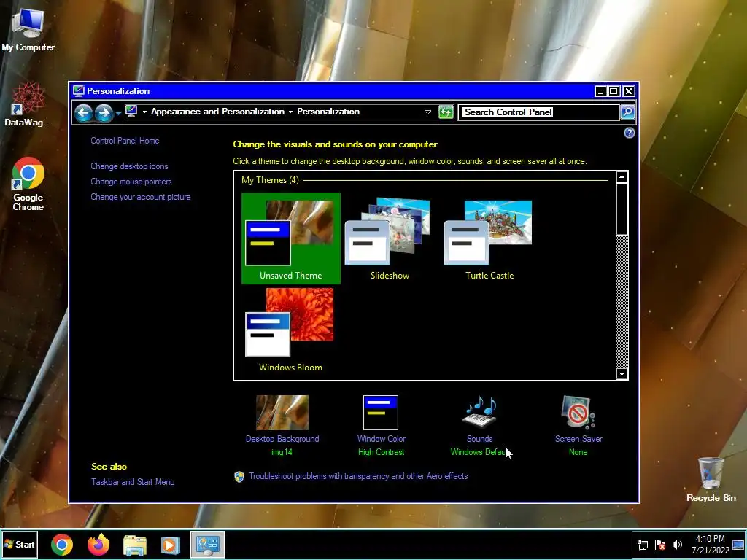Click the img14 label under Desktop Background
Viewport: 747px width, 560px height.
(282, 452)
